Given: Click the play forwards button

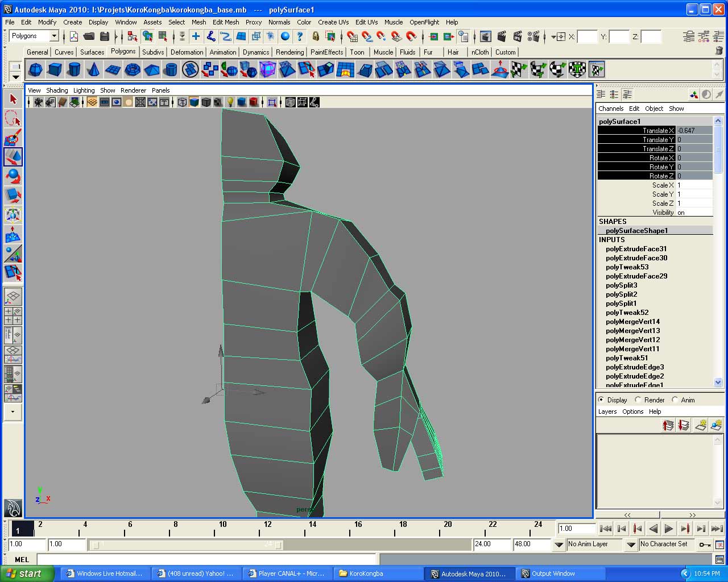Looking at the screenshot, I should (x=669, y=529).
